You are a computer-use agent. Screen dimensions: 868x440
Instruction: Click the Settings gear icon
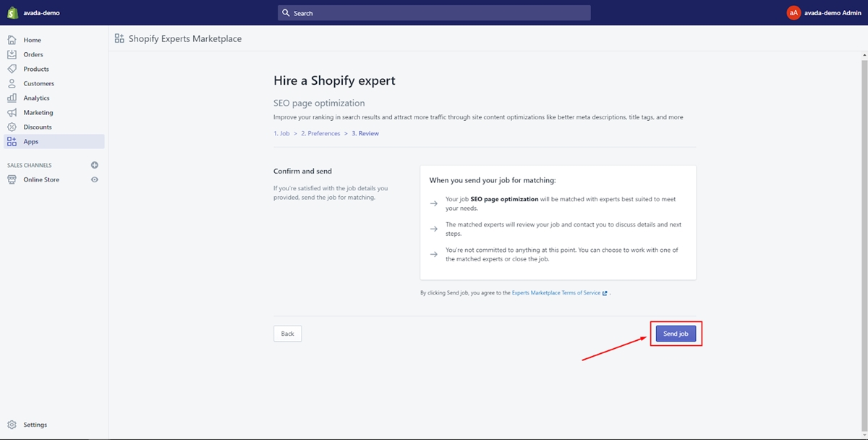[x=12, y=425]
